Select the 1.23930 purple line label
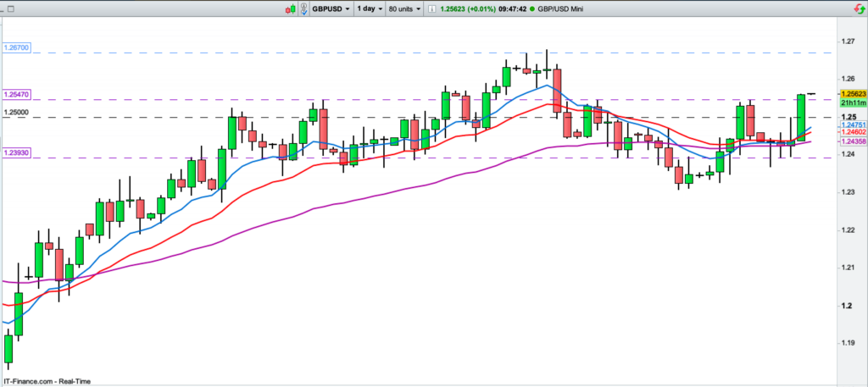868x387 pixels. [17, 152]
